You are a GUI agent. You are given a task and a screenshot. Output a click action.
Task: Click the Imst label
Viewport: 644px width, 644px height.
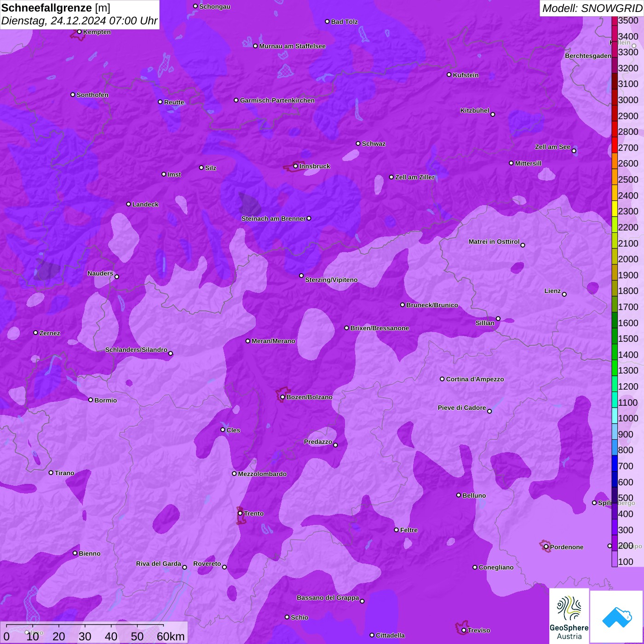click(174, 174)
